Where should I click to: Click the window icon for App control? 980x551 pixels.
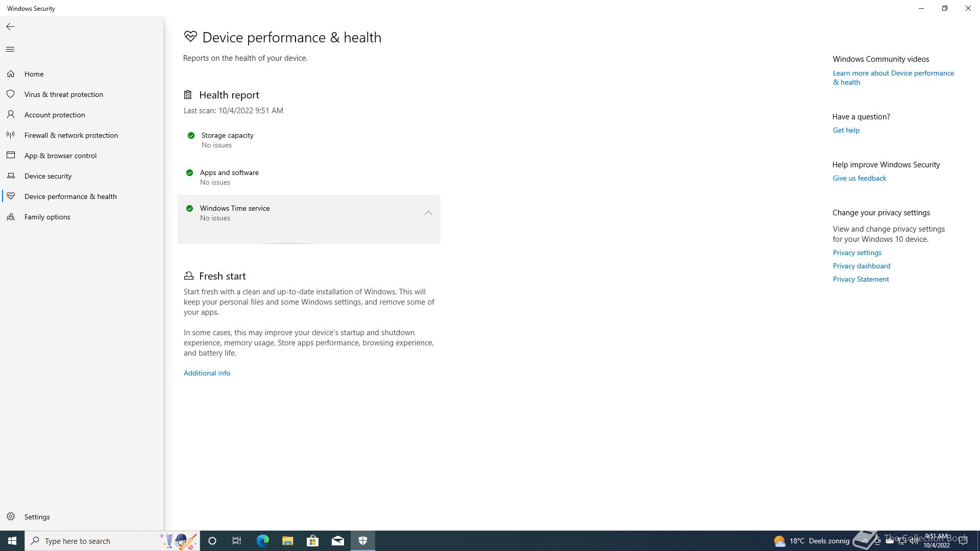coord(11,155)
